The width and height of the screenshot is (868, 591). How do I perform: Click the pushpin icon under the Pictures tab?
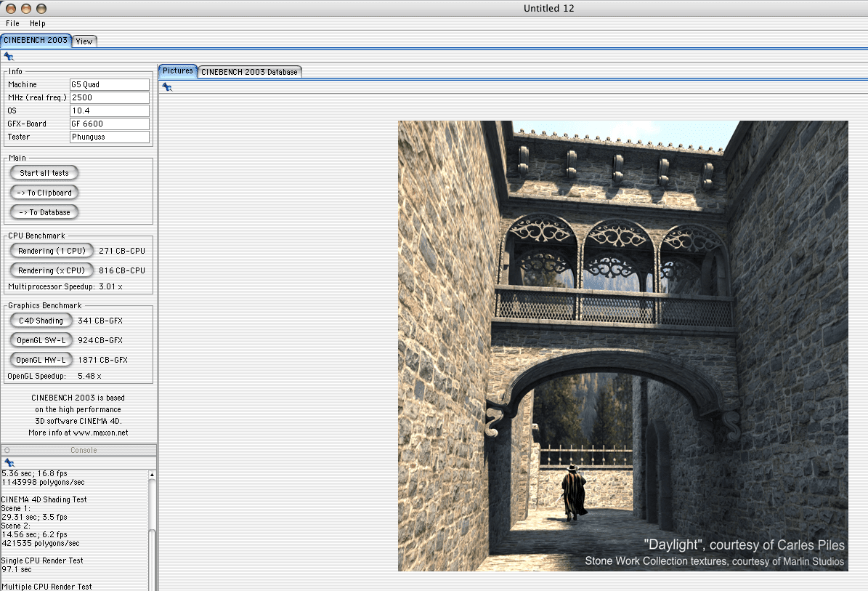pyautogui.click(x=167, y=87)
